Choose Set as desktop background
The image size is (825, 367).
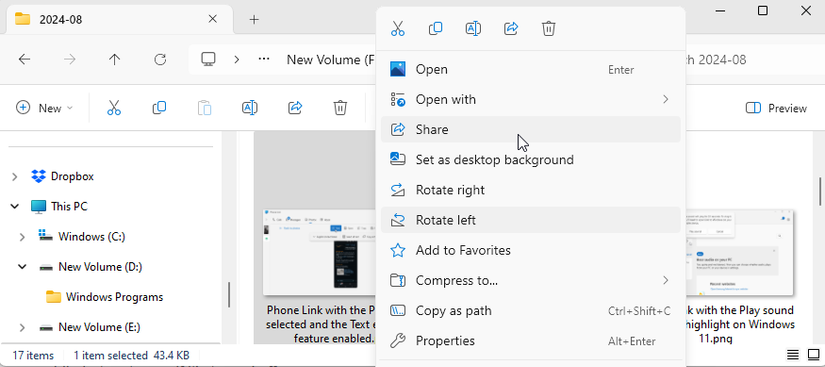(x=531, y=159)
